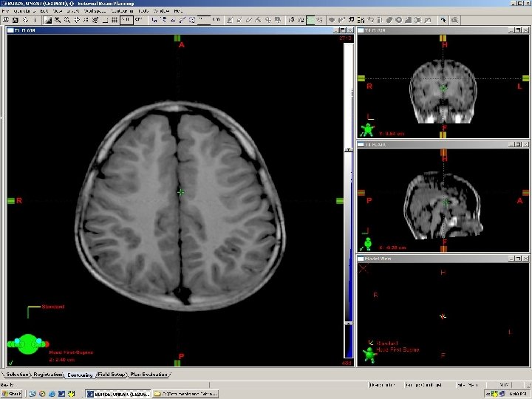Switch to the Plan Evaluation tab
The width and height of the screenshot is (532, 399).
pos(149,374)
